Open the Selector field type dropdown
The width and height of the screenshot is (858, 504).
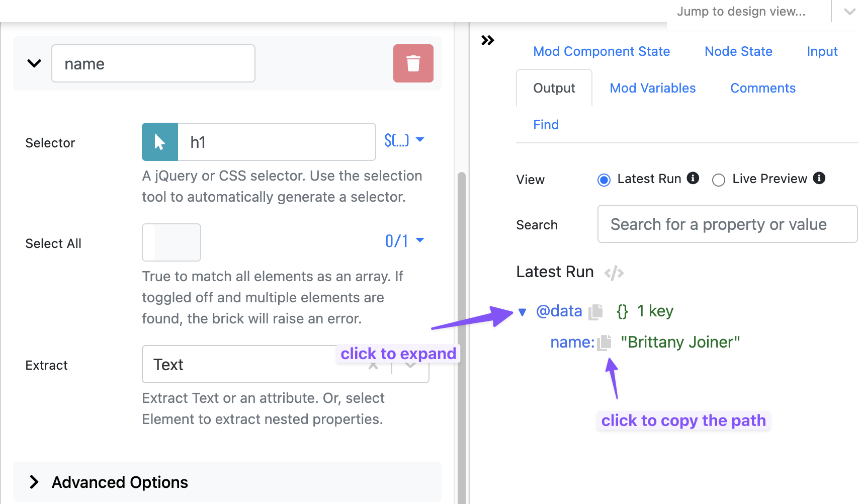[404, 140]
